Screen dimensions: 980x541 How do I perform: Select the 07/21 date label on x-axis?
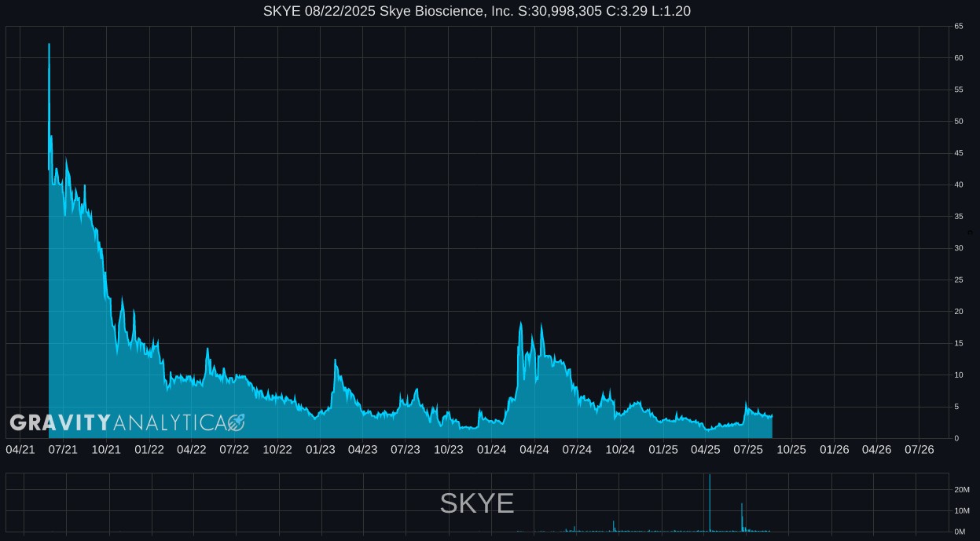[x=63, y=449]
